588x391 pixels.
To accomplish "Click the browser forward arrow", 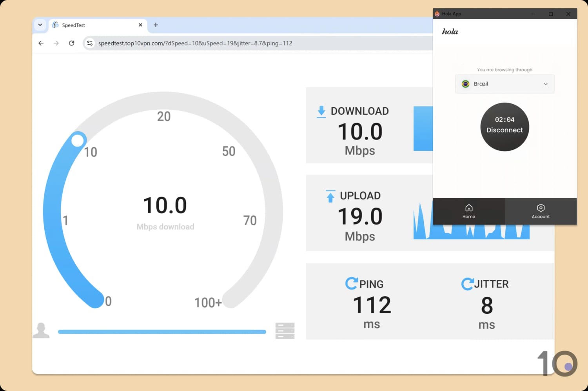I will (56, 43).
